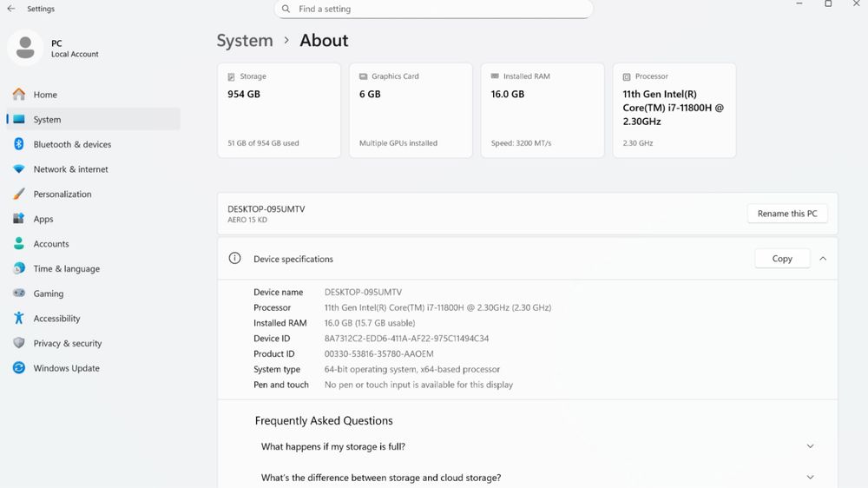Screen dimensions: 868x488
Task: Click the Find a setting search box
Action: pos(434,10)
